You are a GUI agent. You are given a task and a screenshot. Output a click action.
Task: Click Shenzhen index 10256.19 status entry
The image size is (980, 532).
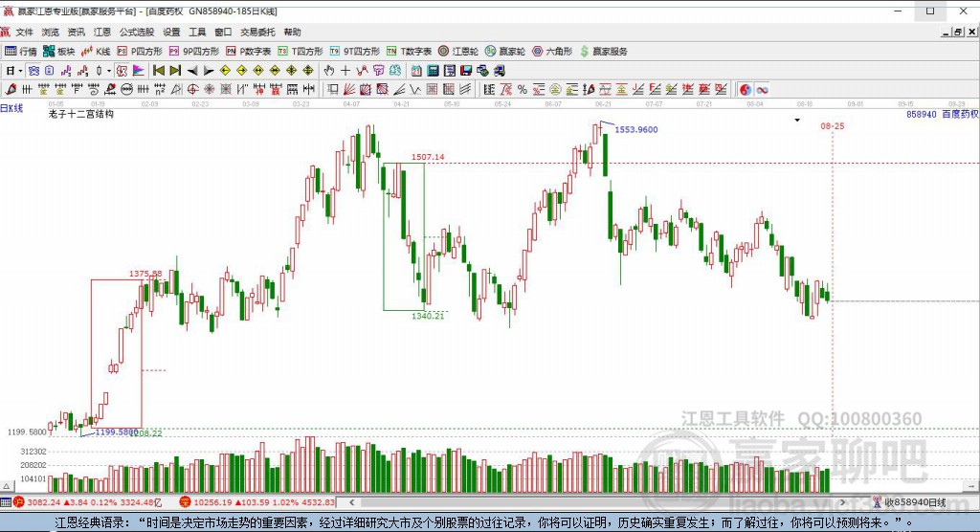tap(257, 502)
